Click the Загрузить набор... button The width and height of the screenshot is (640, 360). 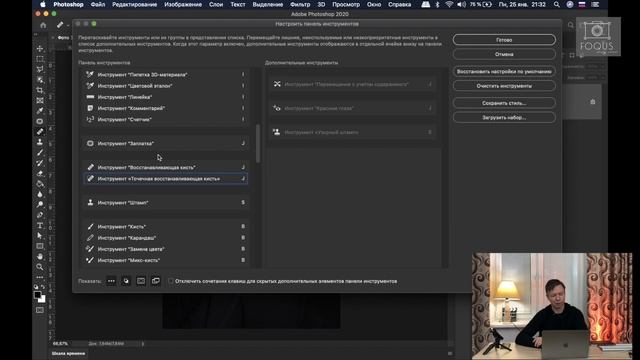[504, 118]
